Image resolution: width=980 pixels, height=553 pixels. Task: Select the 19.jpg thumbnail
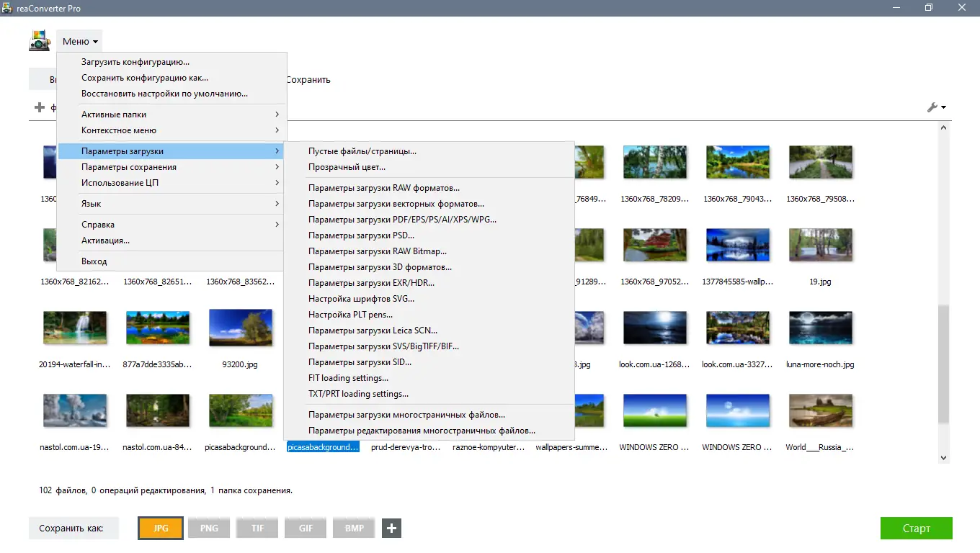point(821,244)
